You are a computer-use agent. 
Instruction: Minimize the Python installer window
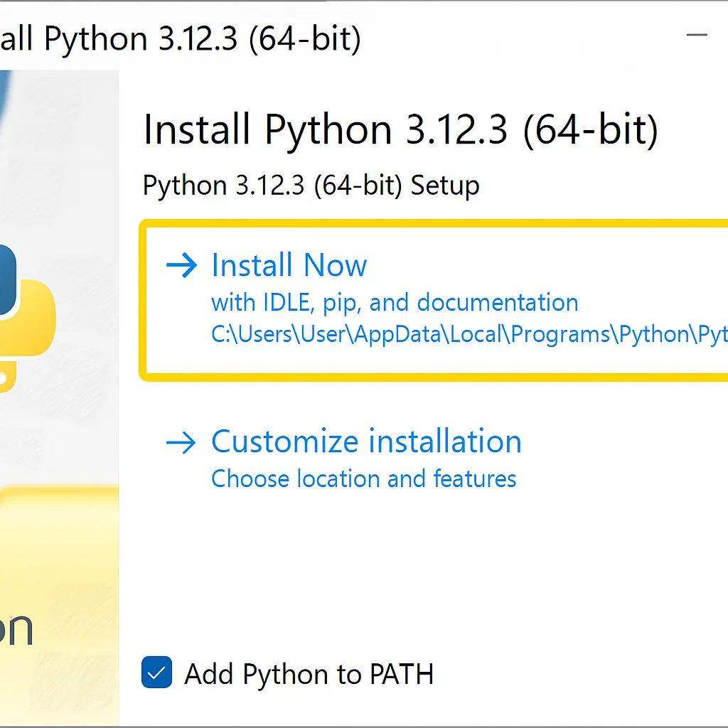(697, 34)
